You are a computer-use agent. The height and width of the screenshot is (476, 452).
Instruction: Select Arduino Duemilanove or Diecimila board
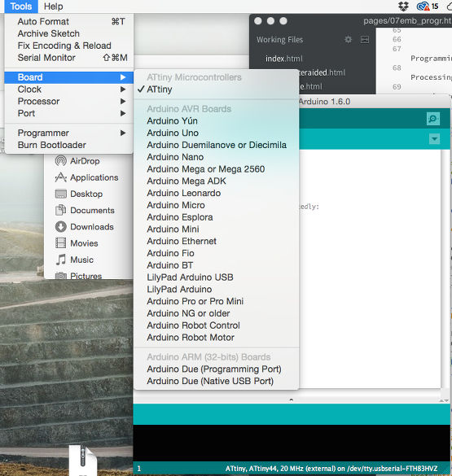217,145
